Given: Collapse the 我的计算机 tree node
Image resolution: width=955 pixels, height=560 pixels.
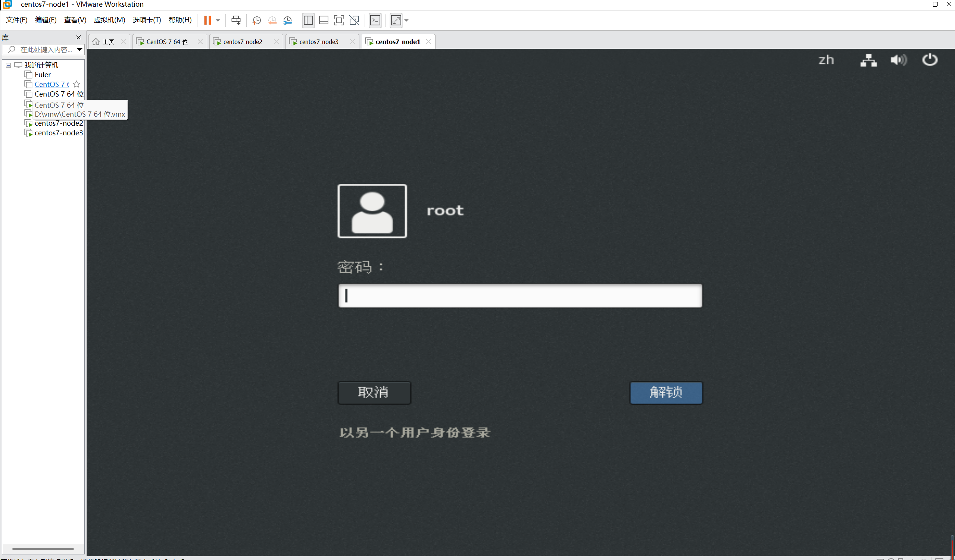Looking at the screenshot, I should pyautogui.click(x=8, y=65).
